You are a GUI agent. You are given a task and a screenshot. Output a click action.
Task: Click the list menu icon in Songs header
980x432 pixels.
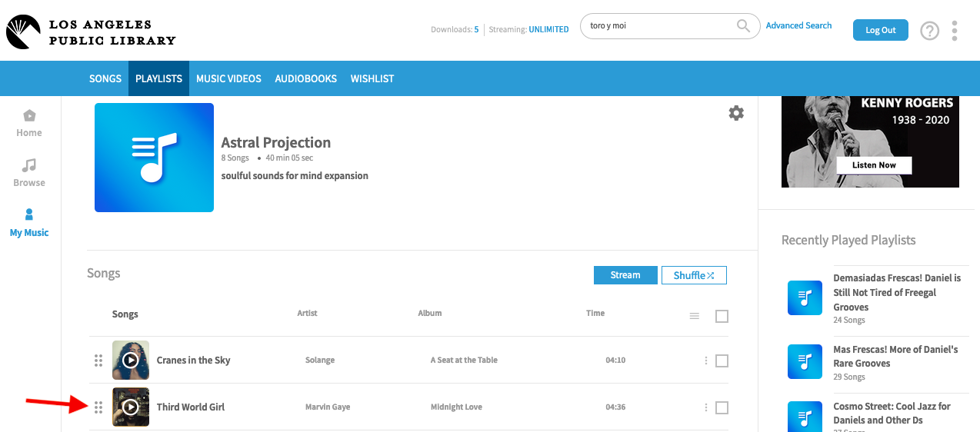tap(695, 316)
